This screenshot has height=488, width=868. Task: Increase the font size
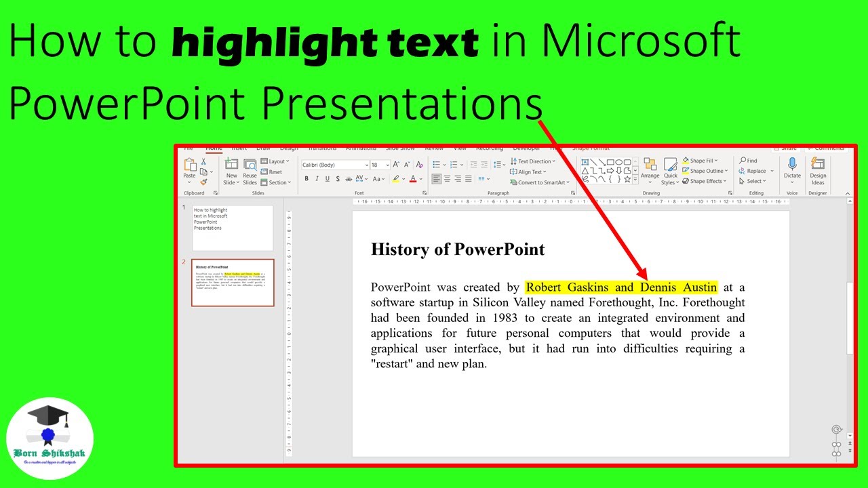(x=397, y=165)
